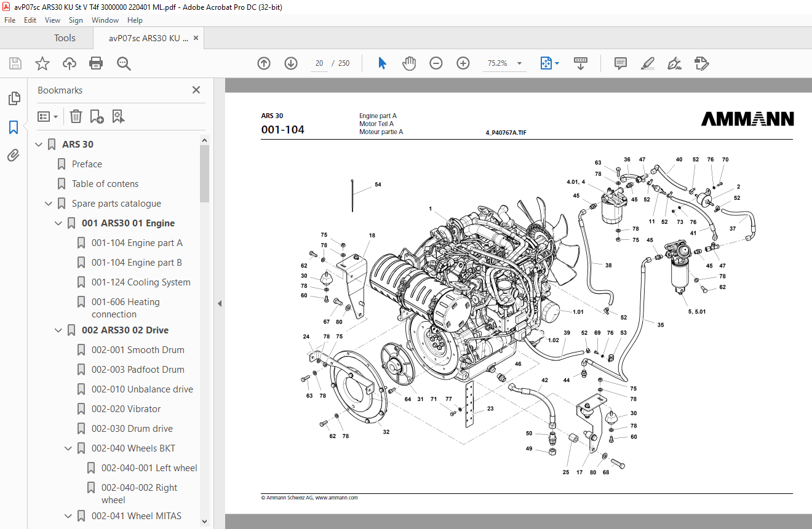Select the arrow selection tool
The height and width of the screenshot is (529, 812).
[x=382, y=63]
